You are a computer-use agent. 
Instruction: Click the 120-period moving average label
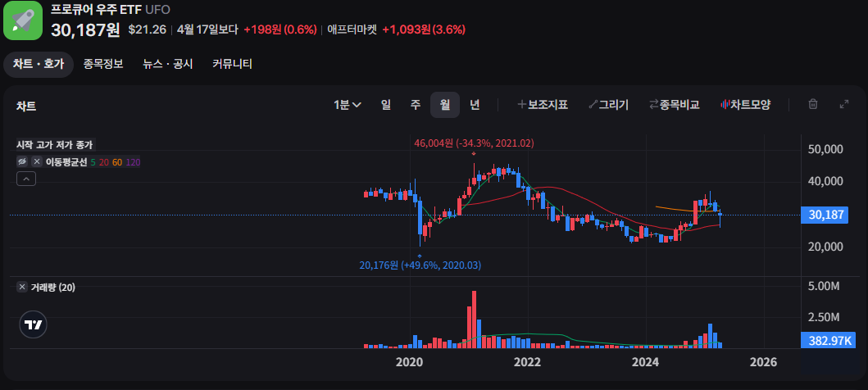[x=133, y=162]
